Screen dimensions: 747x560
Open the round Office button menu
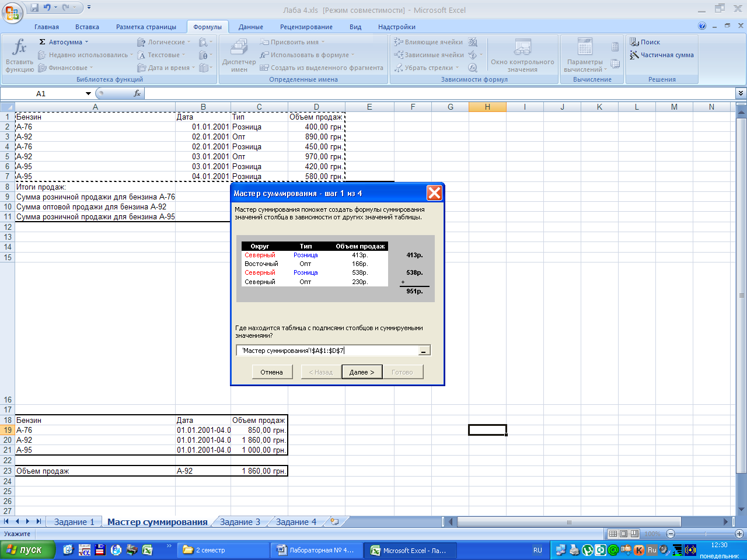point(12,12)
